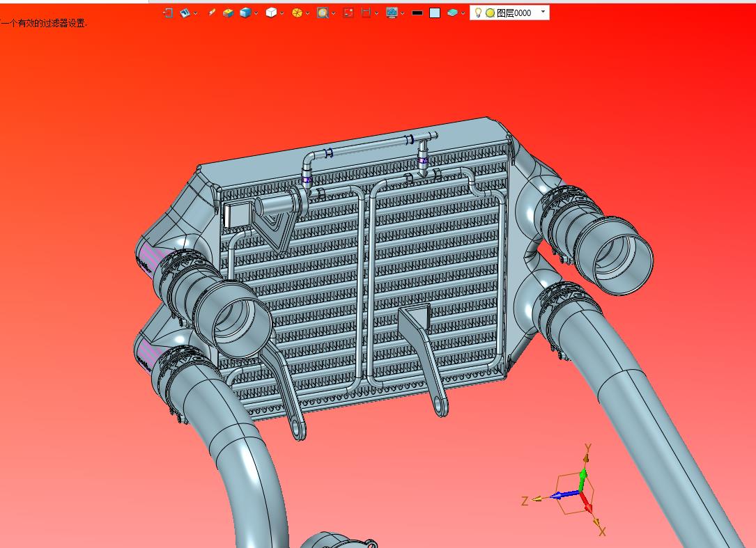756x548 pixels.
Task: Click the red square icon after zoom
Action: [x=348, y=13]
